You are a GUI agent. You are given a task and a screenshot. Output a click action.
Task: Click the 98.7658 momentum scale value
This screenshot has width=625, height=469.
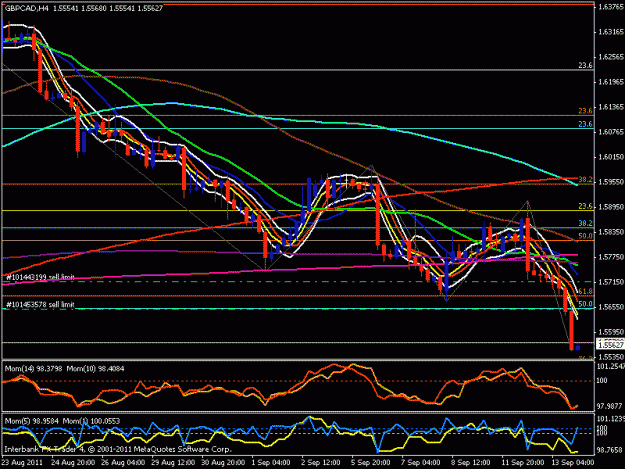pyautogui.click(x=609, y=450)
